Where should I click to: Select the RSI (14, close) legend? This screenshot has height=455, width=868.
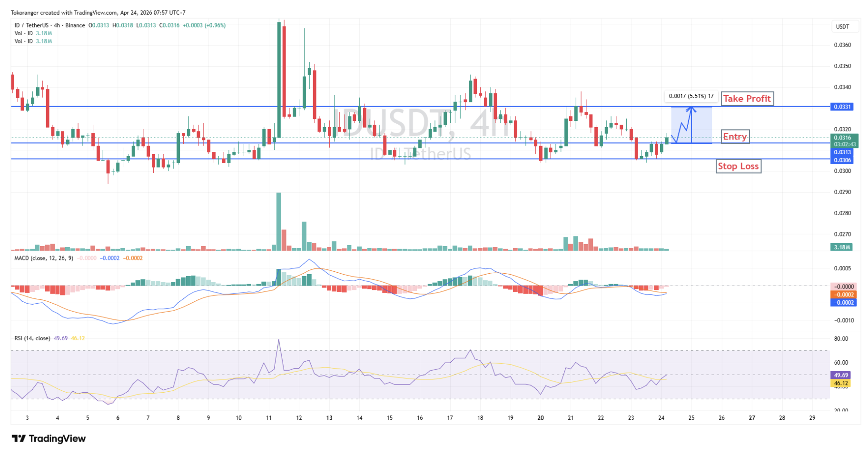pyautogui.click(x=32, y=338)
